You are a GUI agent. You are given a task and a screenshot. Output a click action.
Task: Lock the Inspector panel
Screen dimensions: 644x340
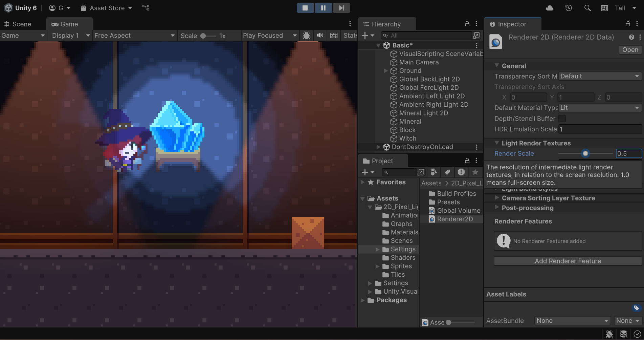tap(628, 24)
